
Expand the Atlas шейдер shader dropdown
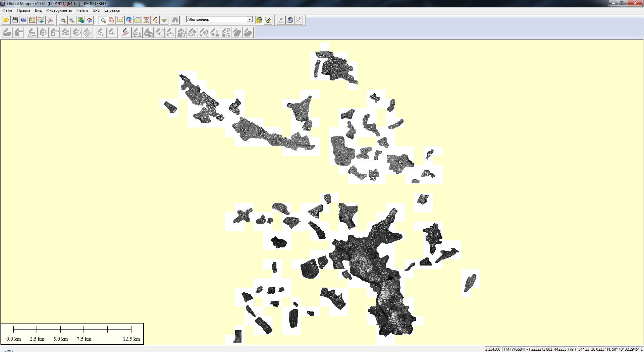(250, 19)
